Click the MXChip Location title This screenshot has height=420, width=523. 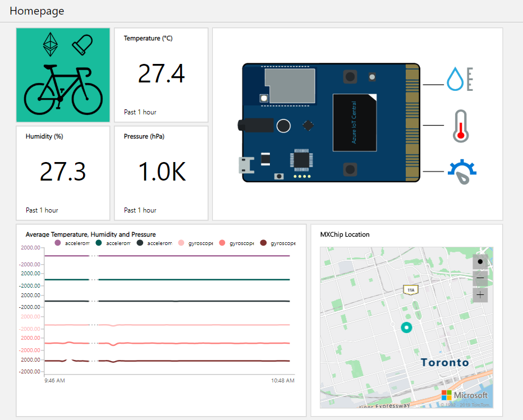point(345,234)
